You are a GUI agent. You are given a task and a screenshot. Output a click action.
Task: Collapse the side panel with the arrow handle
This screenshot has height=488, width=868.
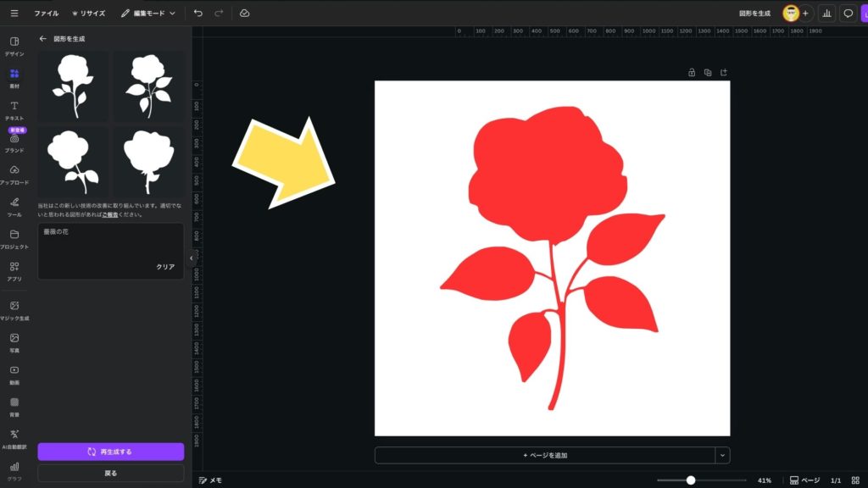point(191,258)
